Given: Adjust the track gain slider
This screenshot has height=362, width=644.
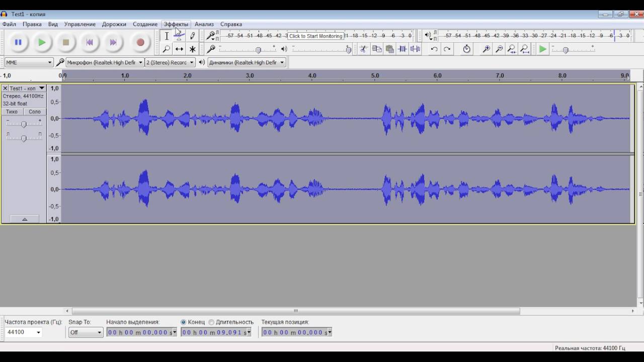Looking at the screenshot, I should pyautogui.click(x=23, y=124).
